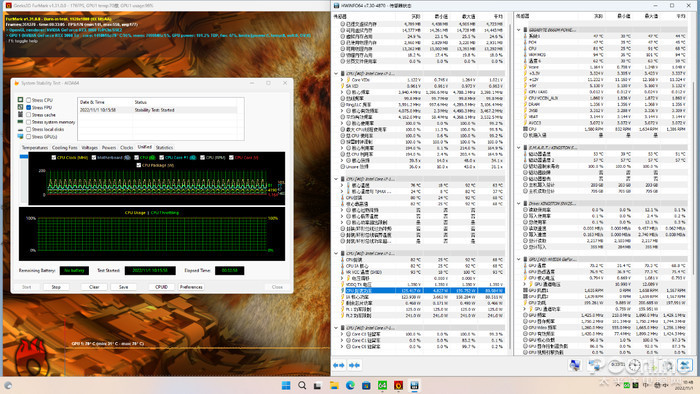The height and width of the screenshot is (394, 700).
Task: Uncheck the Stress FPU checkbox
Action: [29, 108]
